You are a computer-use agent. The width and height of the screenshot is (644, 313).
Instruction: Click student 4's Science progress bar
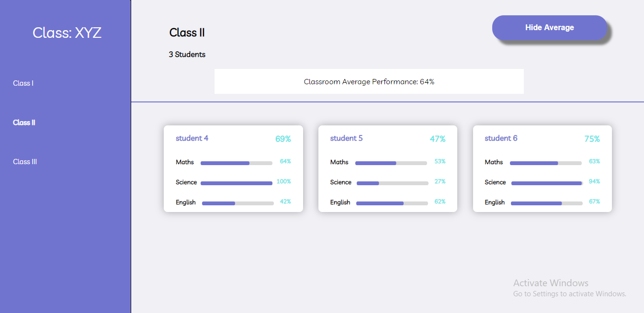(x=237, y=183)
